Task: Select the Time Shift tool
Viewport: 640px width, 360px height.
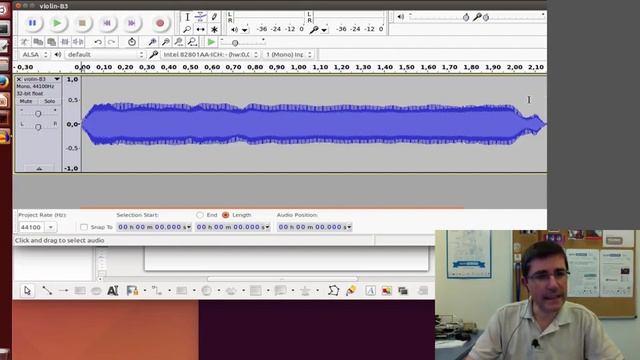Action: coord(200,29)
